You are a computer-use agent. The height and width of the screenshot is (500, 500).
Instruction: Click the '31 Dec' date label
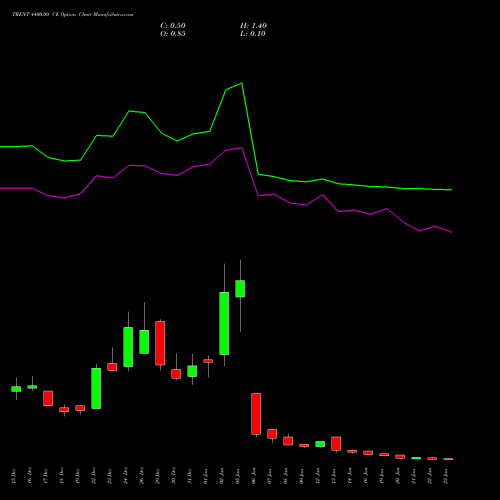189,476
